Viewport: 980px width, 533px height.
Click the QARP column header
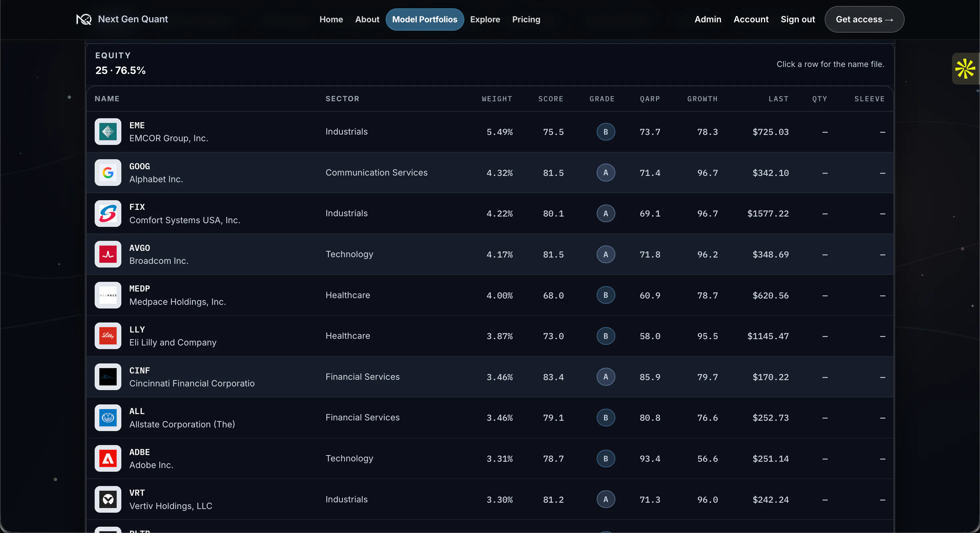tap(650, 99)
